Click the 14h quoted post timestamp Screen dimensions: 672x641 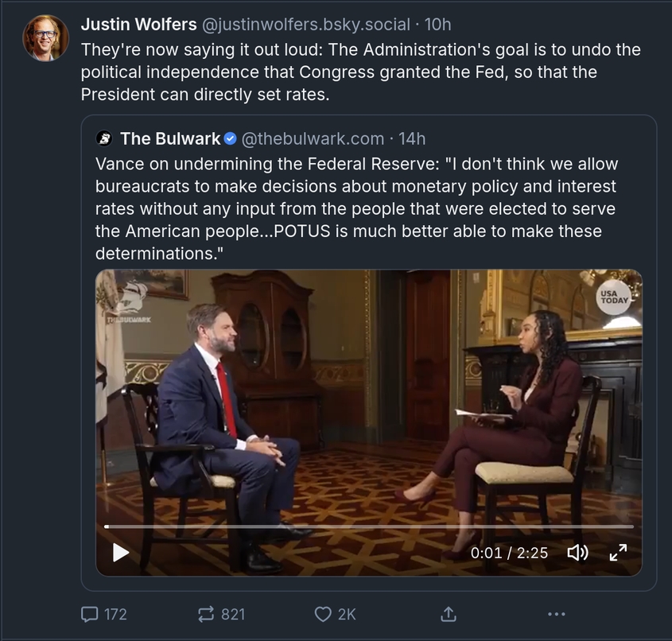(412, 139)
